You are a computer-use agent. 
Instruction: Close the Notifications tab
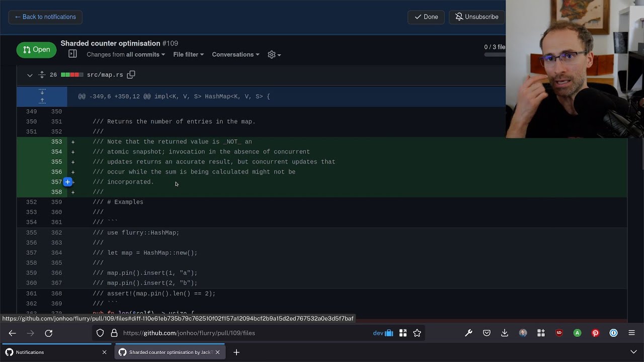(104, 352)
